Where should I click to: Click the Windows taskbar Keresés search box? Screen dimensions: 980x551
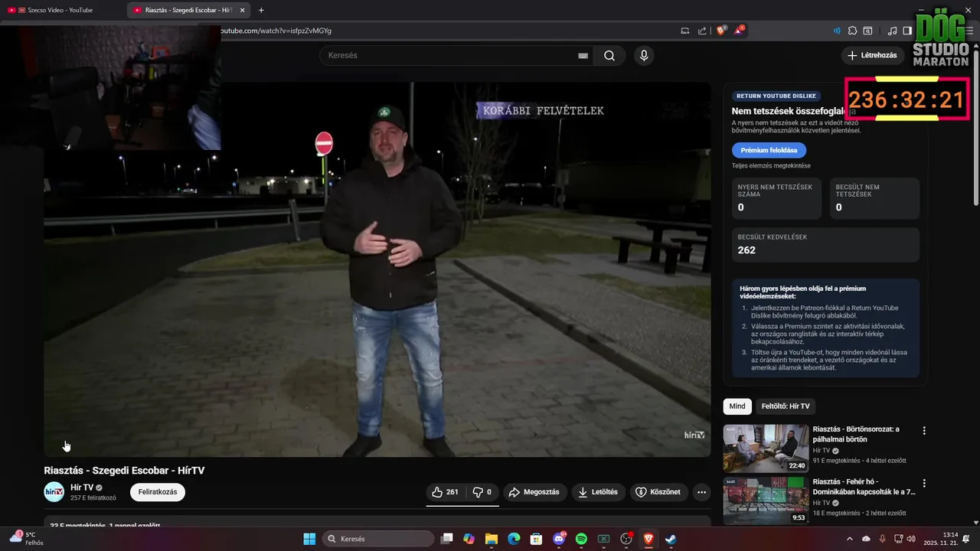pos(378,539)
